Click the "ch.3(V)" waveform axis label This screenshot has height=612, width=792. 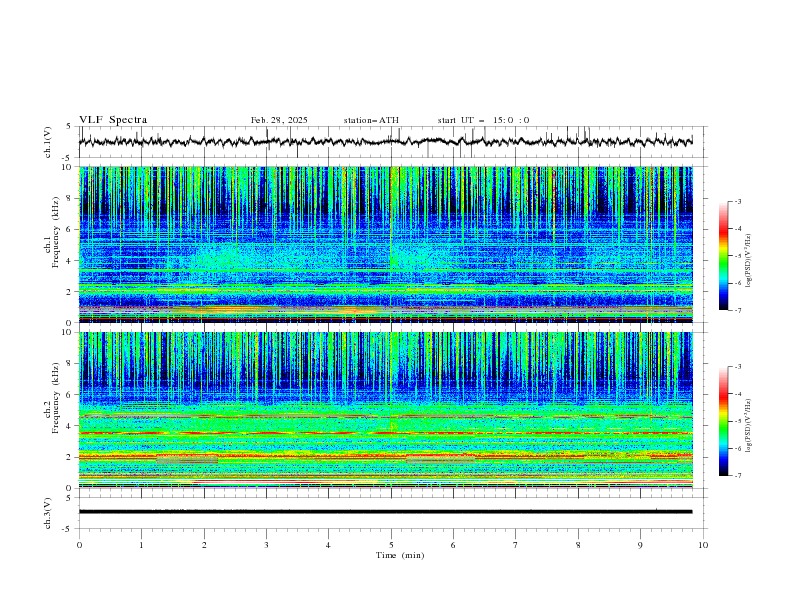click(48, 513)
